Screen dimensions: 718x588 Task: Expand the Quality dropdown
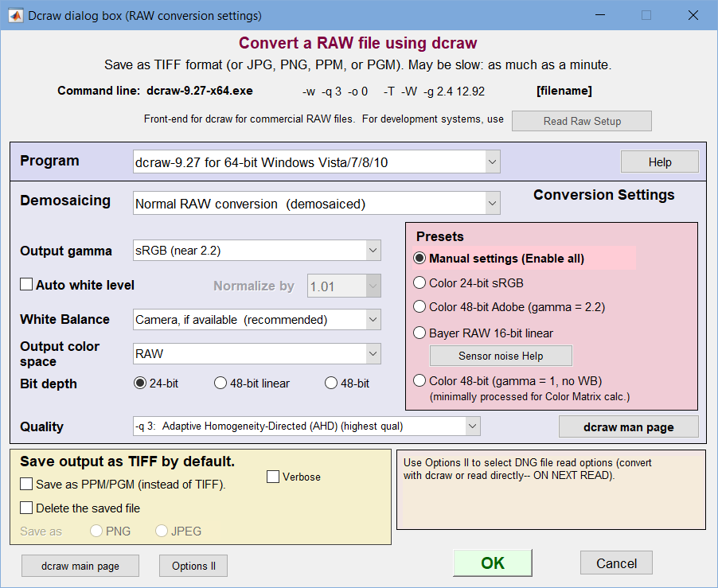click(x=306, y=426)
